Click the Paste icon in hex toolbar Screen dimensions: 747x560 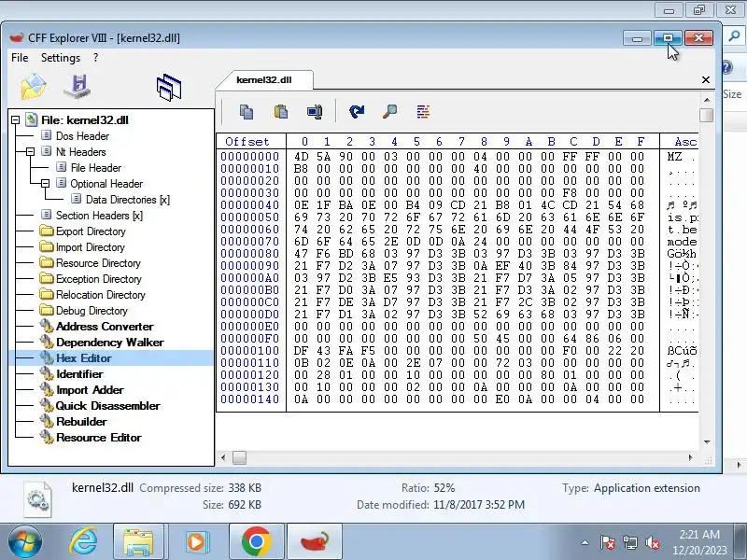click(x=281, y=112)
